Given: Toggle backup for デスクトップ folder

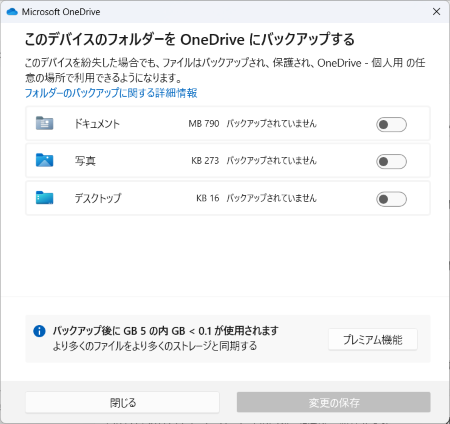Looking at the screenshot, I should pos(391,199).
